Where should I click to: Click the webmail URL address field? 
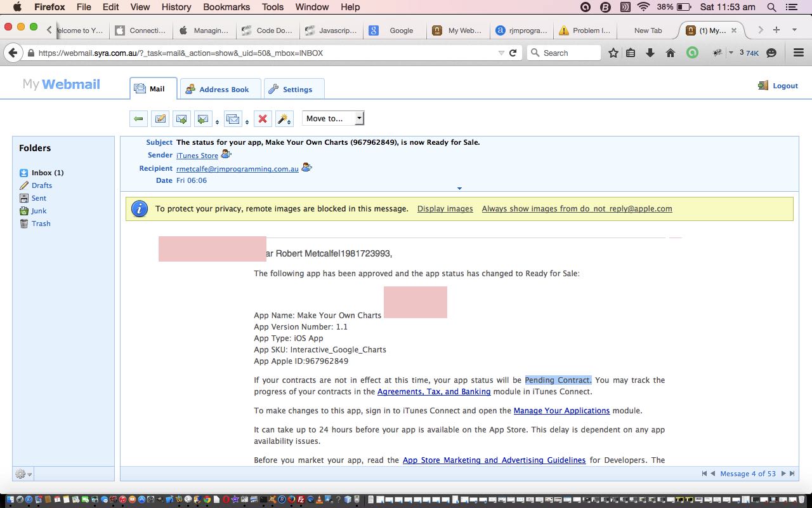266,53
